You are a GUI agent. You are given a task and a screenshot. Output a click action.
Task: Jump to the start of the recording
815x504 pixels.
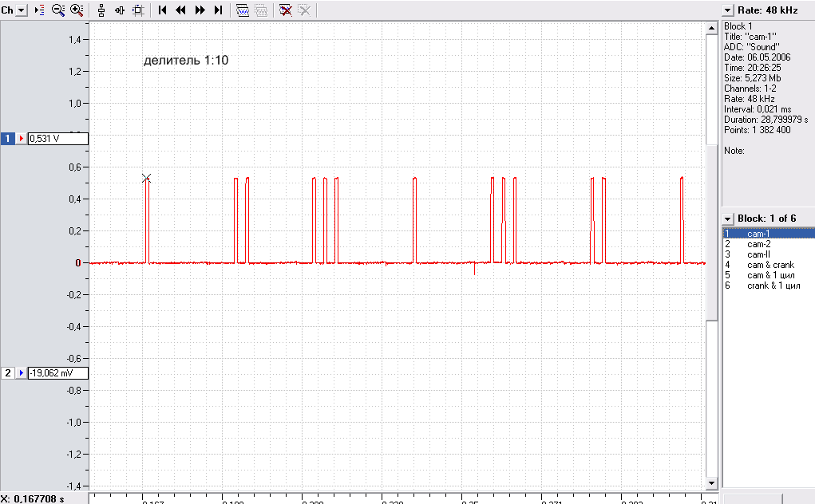pyautogui.click(x=162, y=10)
